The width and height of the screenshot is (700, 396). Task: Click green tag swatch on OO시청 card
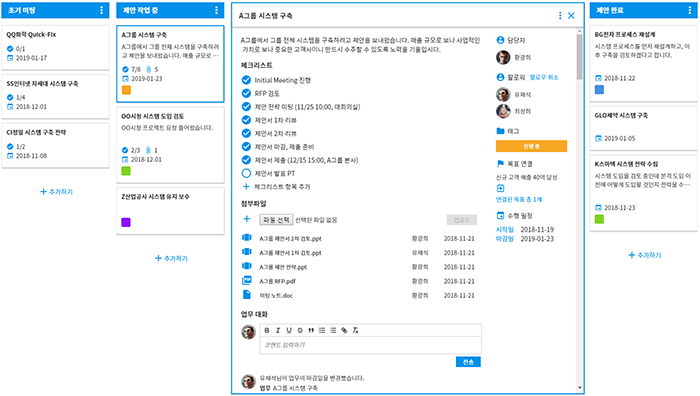click(126, 171)
